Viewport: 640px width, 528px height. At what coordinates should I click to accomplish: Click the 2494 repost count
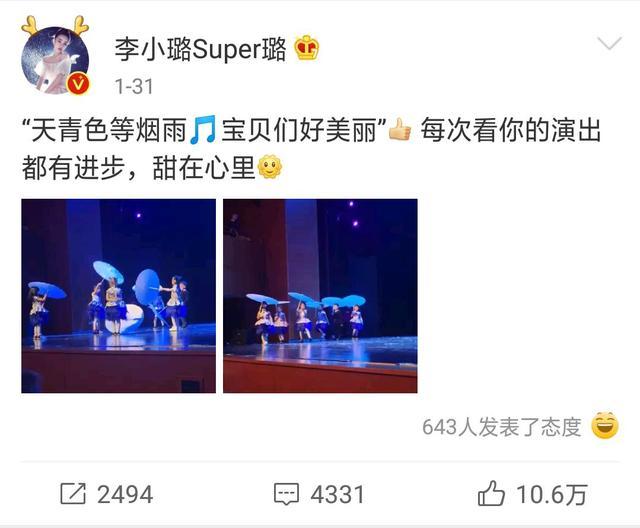point(125,495)
